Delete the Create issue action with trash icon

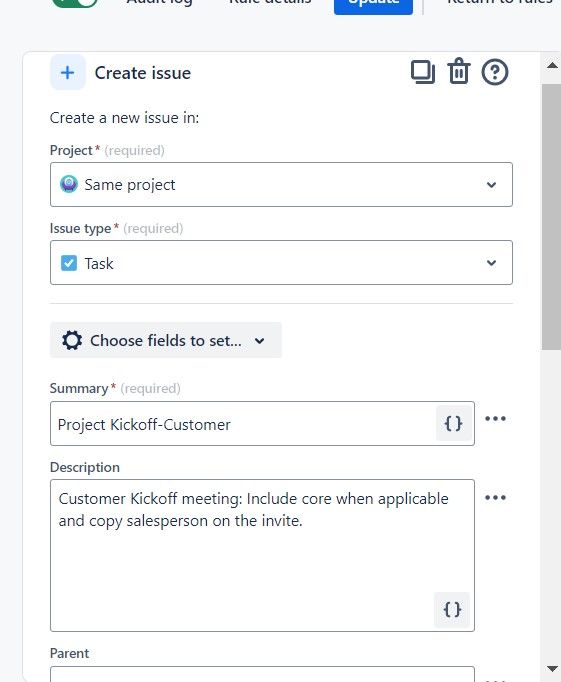[x=459, y=71]
